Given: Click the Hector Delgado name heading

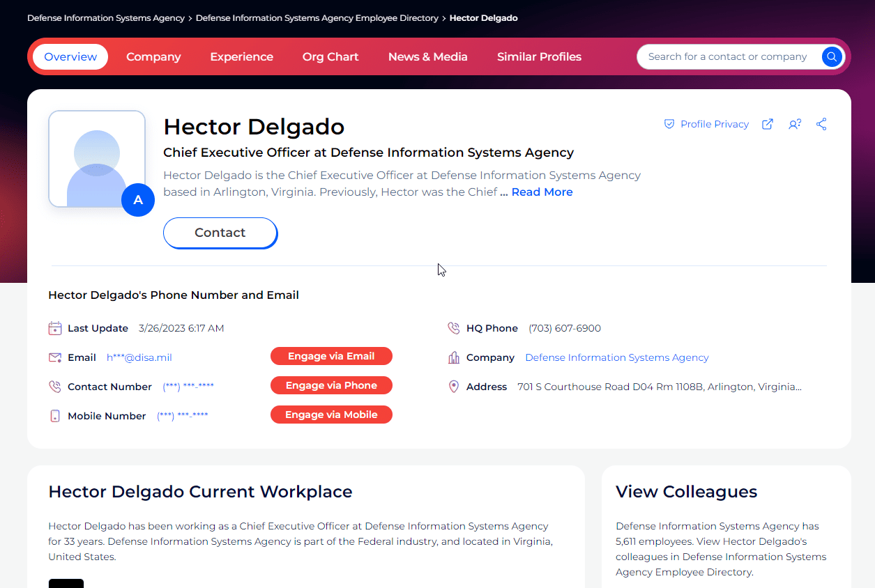Looking at the screenshot, I should (x=254, y=127).
